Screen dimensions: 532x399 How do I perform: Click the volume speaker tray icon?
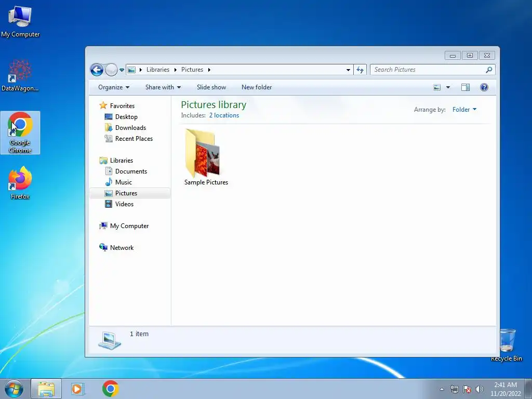[x=480, y=389]
